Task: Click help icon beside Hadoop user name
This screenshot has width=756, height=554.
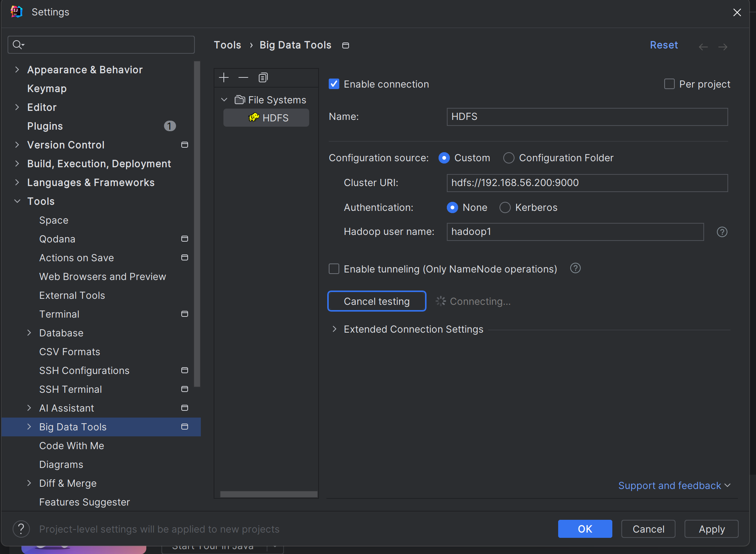Action: [x=722, y=232]
